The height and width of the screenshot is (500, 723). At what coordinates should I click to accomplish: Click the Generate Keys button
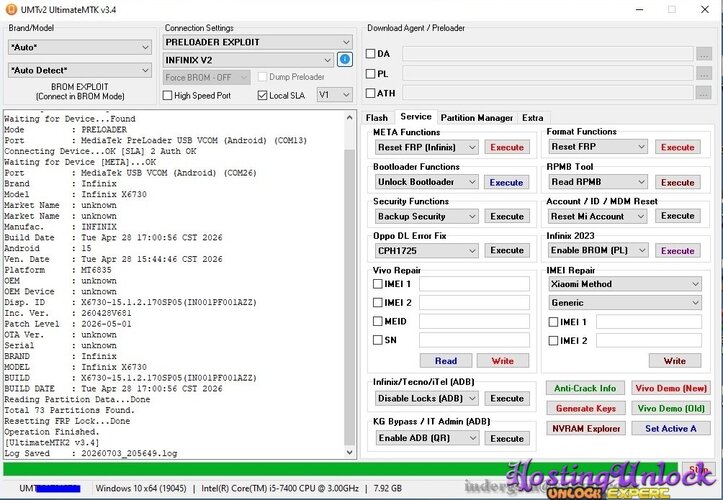[x=586, y=408]
